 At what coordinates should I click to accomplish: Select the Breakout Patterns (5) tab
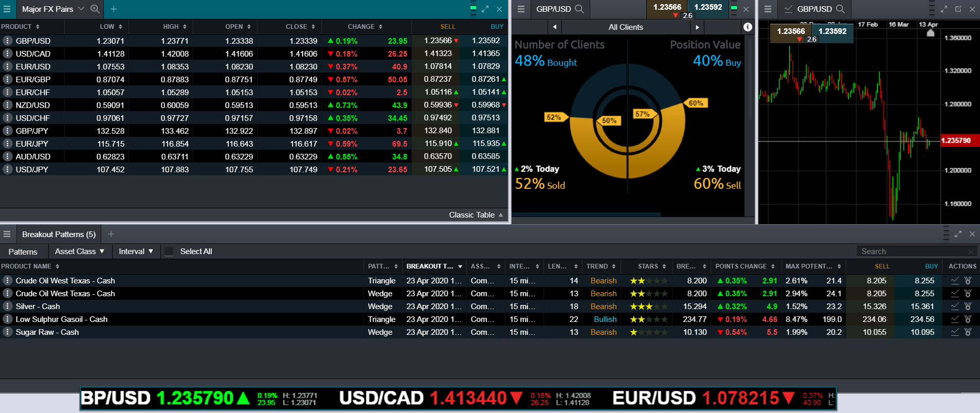(59, 234)
